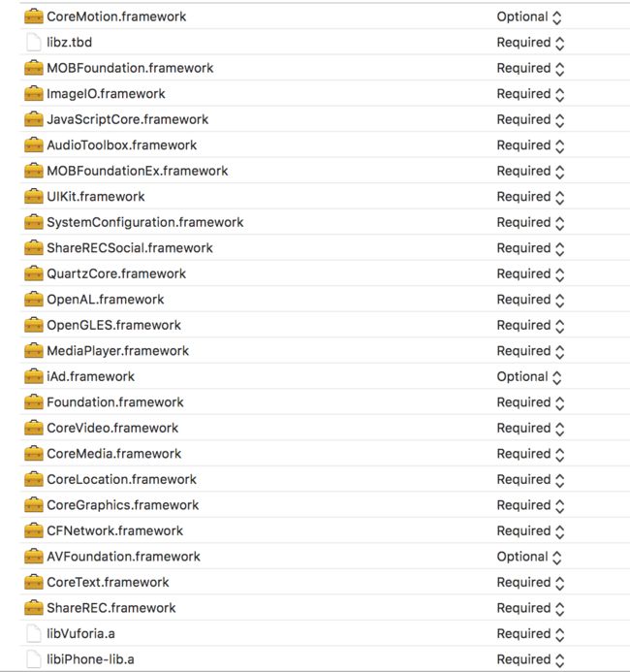Viewport: 630px width, 672px height.
Task: Select the QuartzCore.framework row name
Action: (x=116, y=273)
